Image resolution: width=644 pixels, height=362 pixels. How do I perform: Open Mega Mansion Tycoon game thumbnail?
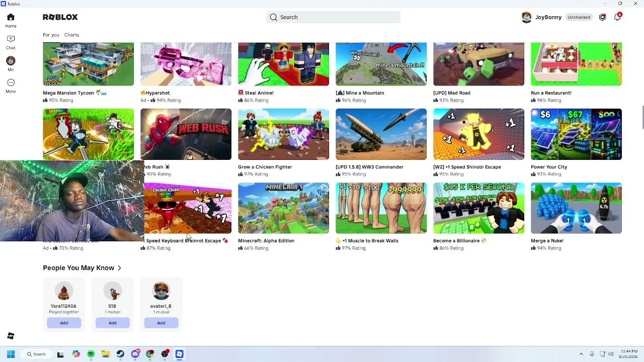coord(89,64)
